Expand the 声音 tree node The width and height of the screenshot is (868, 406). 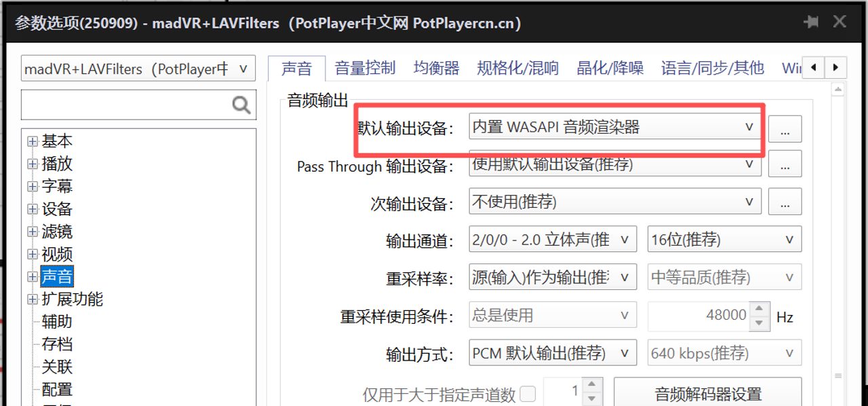coord(33,276)
